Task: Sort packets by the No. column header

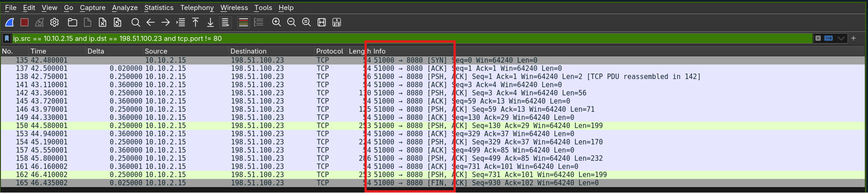Action: (x=15, y=51)
